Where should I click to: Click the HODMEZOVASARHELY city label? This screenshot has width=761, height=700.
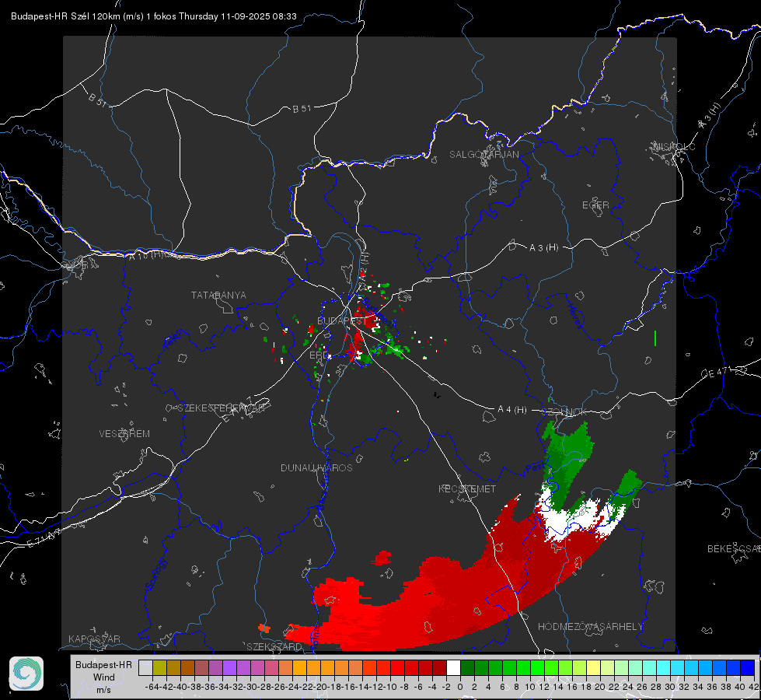click(590, 626)
